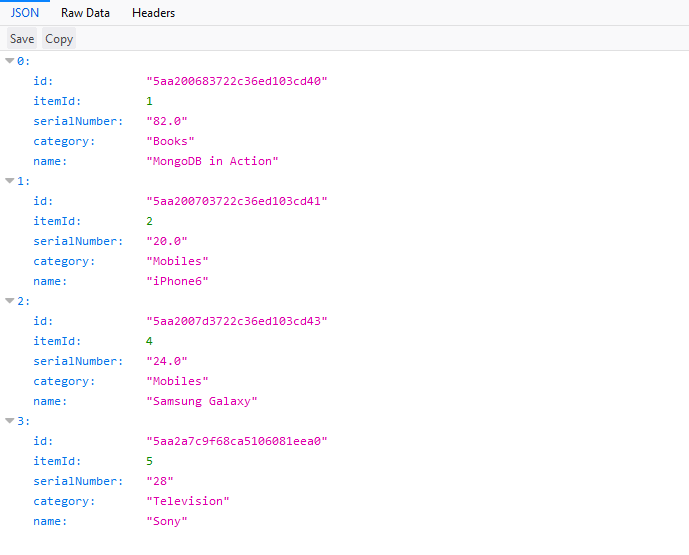Click the Copy button
Screen dimensions: 689x555
[x=59, y=39]
